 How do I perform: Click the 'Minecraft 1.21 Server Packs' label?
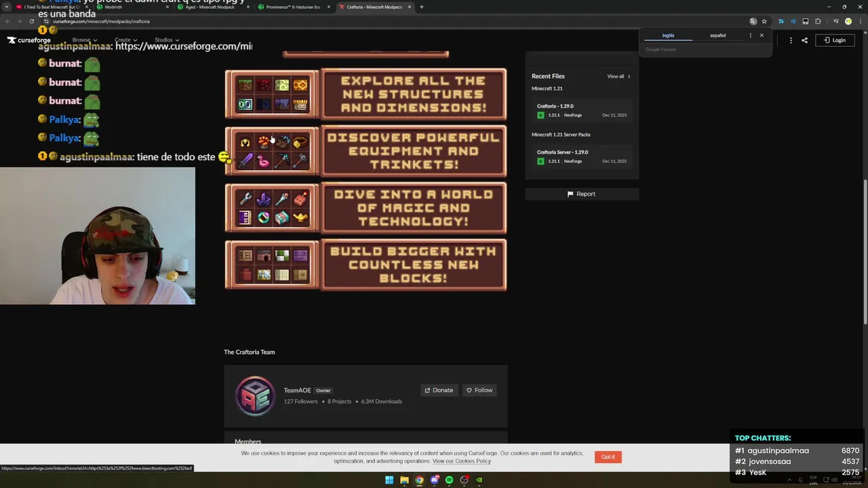pyautogui.click(x=561, y=135)
